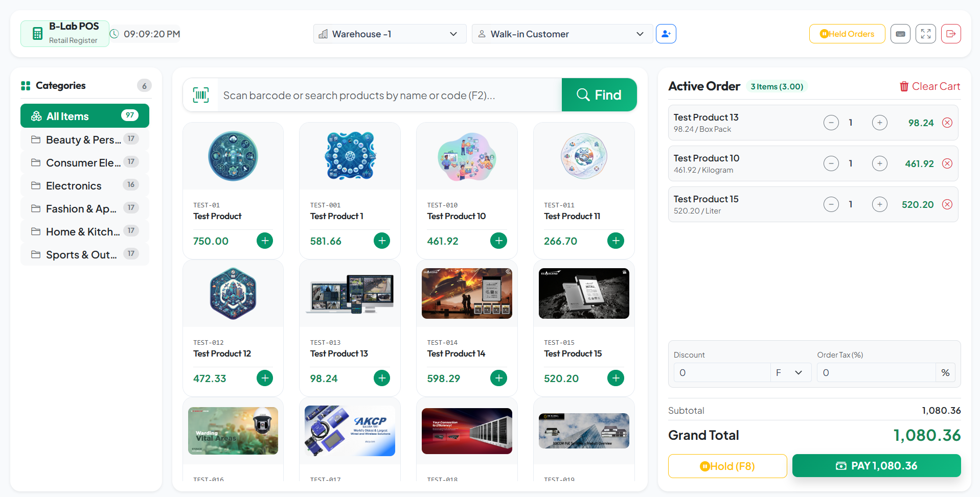Open the Walk-in Customer dropdown
980x497 pixels.
(x=562, y=34)
